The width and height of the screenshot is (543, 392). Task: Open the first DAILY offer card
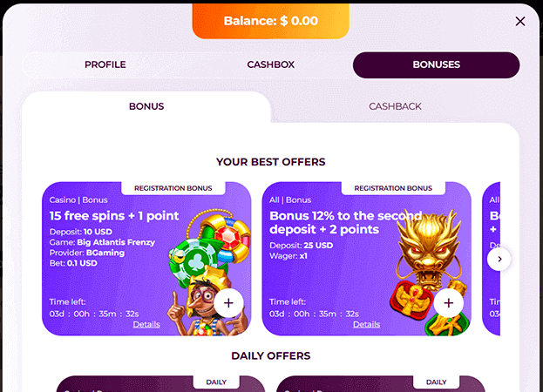point(160,384)
